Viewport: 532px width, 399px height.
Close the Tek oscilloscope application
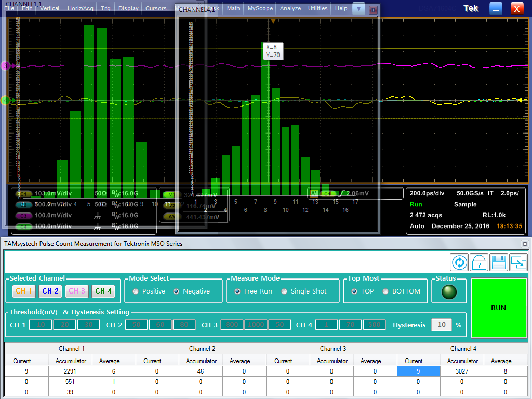[517, 8]
